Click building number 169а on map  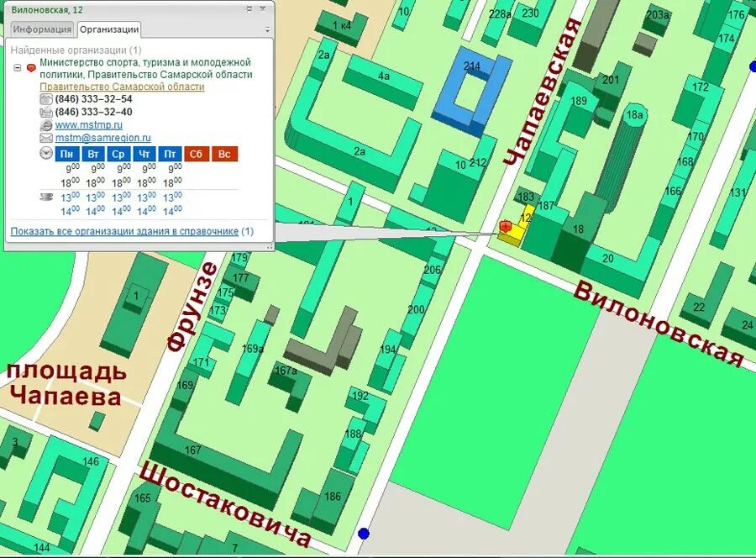coord(253,348)
